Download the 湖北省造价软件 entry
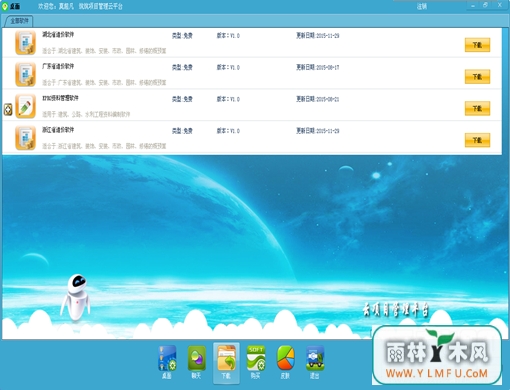The height and width of the screenshot is (390, 510). [x=477, y=45]
